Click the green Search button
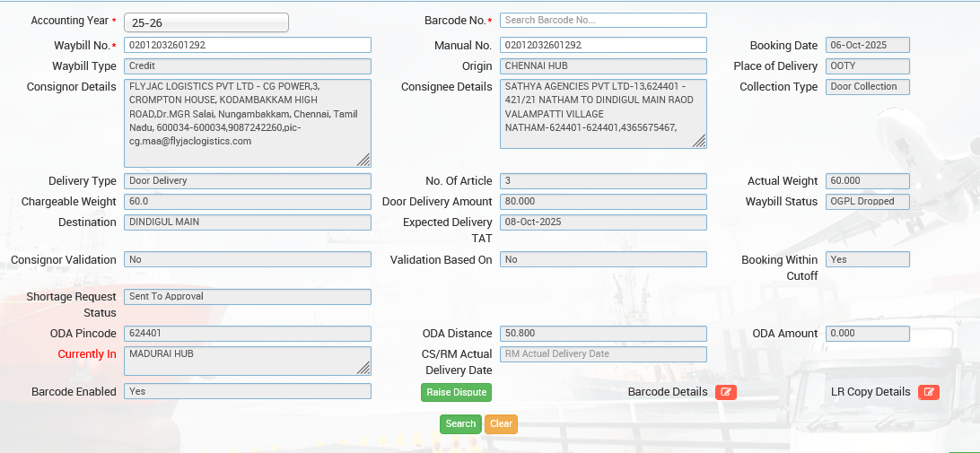 460,423
